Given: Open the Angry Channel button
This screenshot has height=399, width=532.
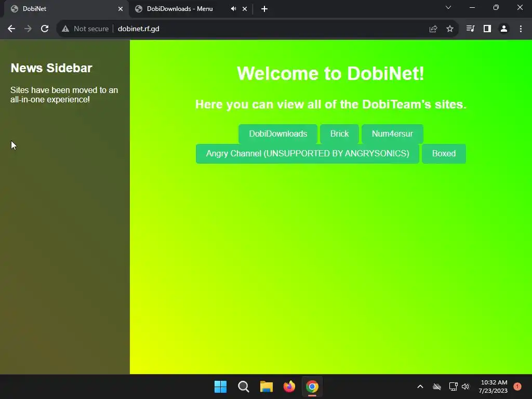Looking at the screenshot, I should click(308, 153).
